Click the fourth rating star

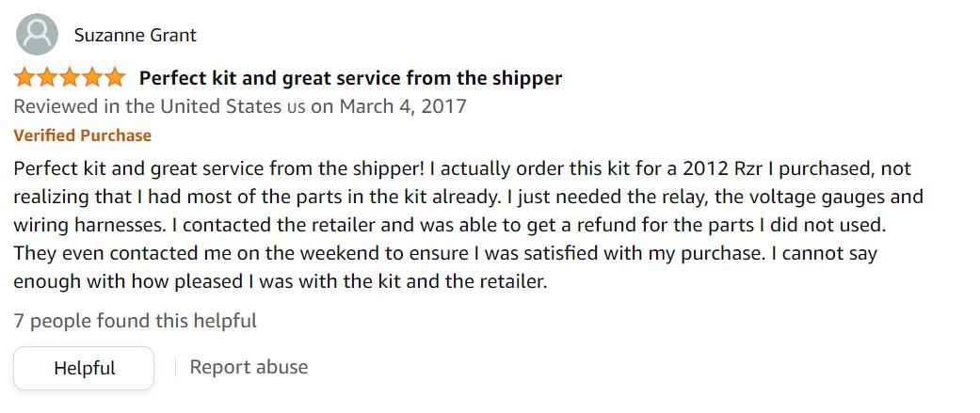[x=92, y=77]
